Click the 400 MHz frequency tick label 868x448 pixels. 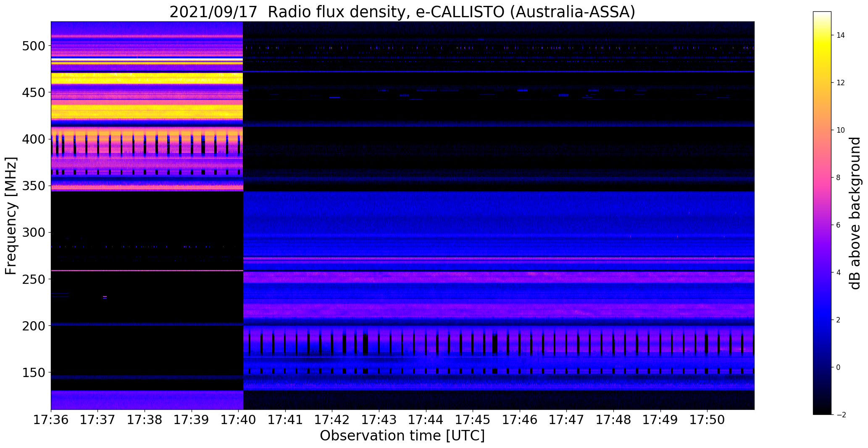pyautogui.click(x=33, y=139)
